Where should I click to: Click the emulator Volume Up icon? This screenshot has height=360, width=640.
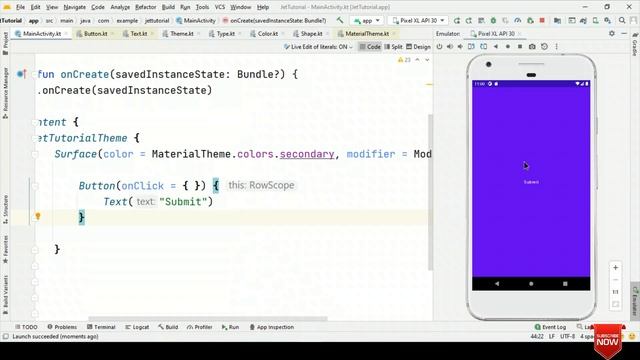(450, 47)
